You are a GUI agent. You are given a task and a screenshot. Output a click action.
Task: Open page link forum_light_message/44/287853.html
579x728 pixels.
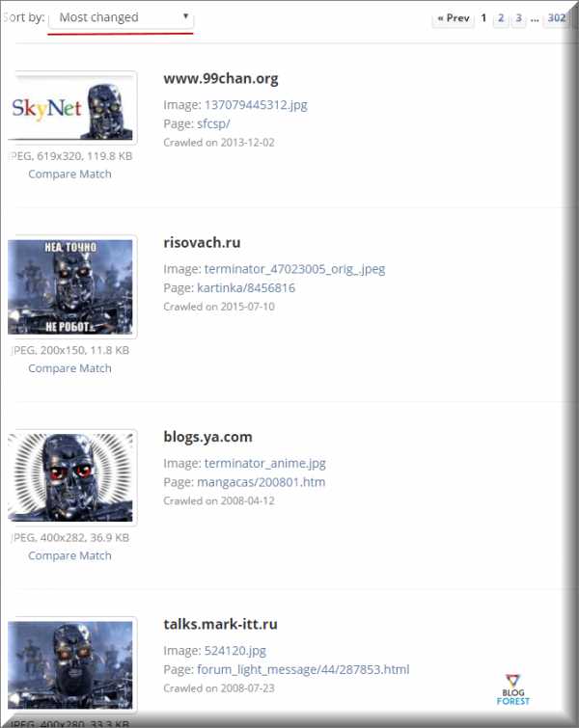(x=303, y=669)
